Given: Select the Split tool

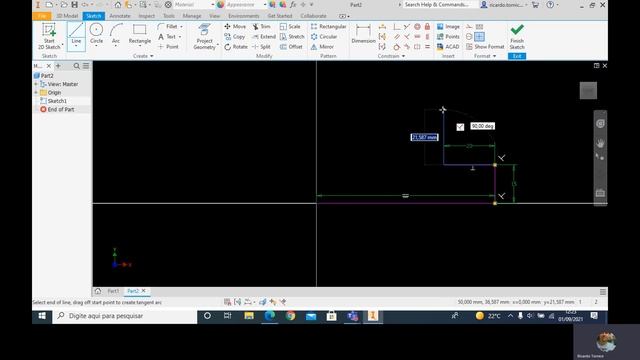Looking at the screenshot, I should [x=261, y=47].
